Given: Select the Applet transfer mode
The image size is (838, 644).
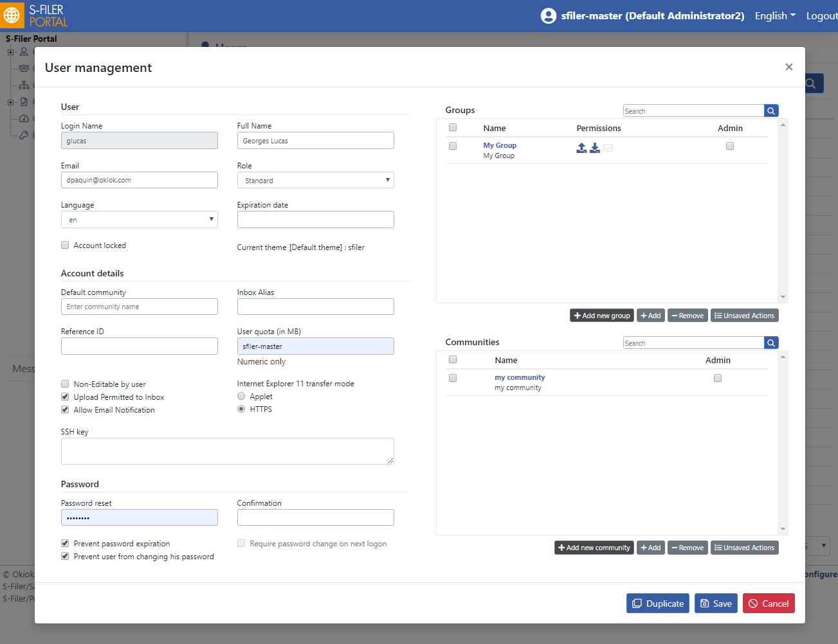Looking at the screenshot, I should [241, 396].
